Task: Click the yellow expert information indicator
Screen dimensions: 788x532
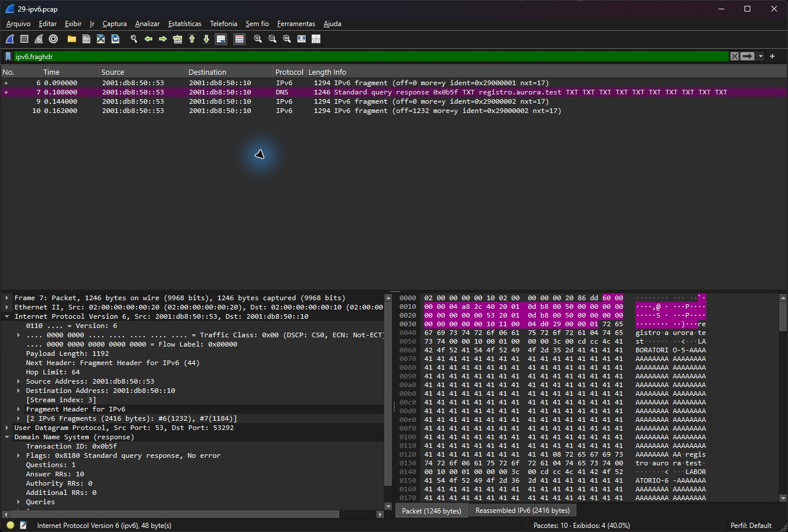Action: coord(10,525)
